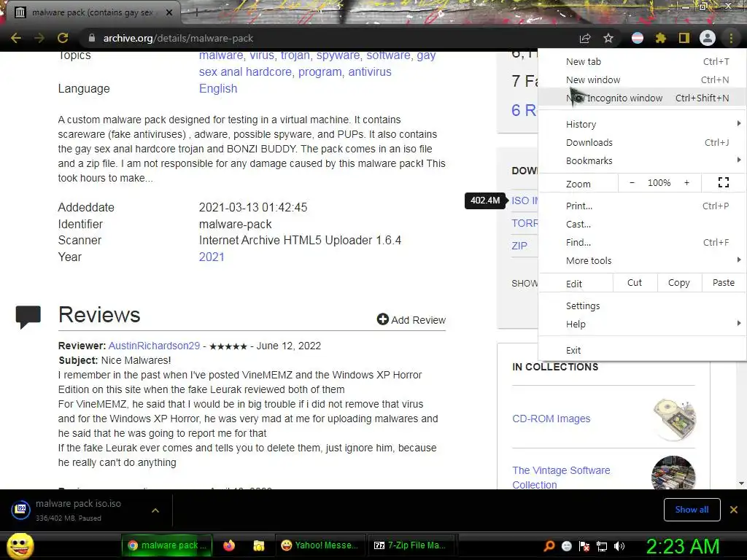The image size is (747, 560).
Task: Click the striped flag extension icon
Action: click(638, 38)
